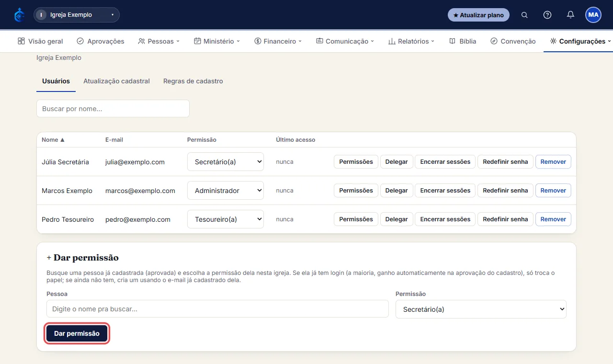
Task: Open Permissões for Júlia Secretária
Action: pos(356,162)
